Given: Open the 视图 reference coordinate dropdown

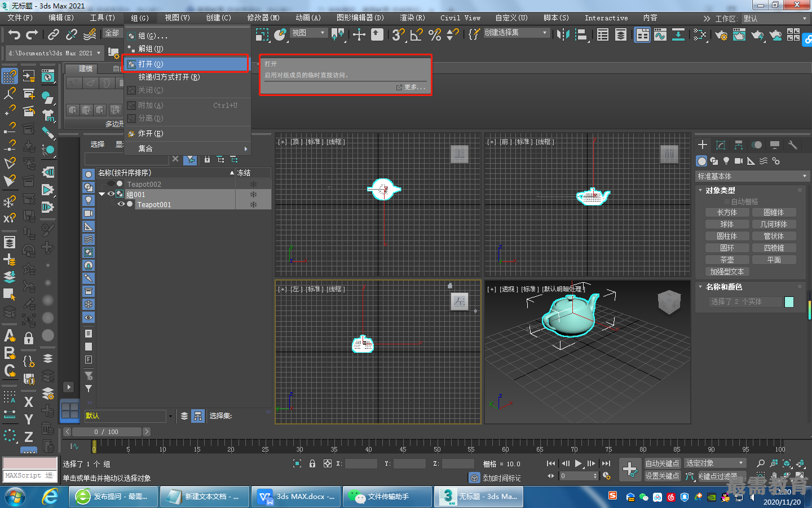Looking at the screenshot, I should coord(308,33).
